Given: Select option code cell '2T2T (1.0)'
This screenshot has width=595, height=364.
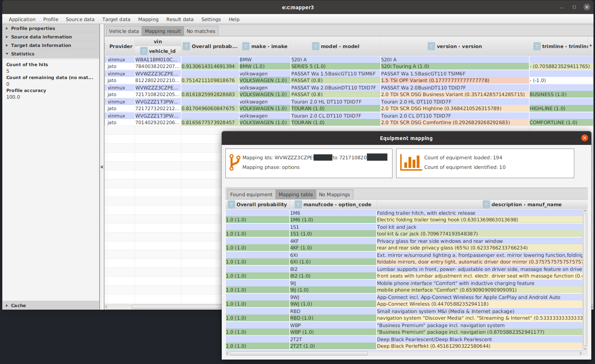Looking at the screenshot, I should pos(333,346).
